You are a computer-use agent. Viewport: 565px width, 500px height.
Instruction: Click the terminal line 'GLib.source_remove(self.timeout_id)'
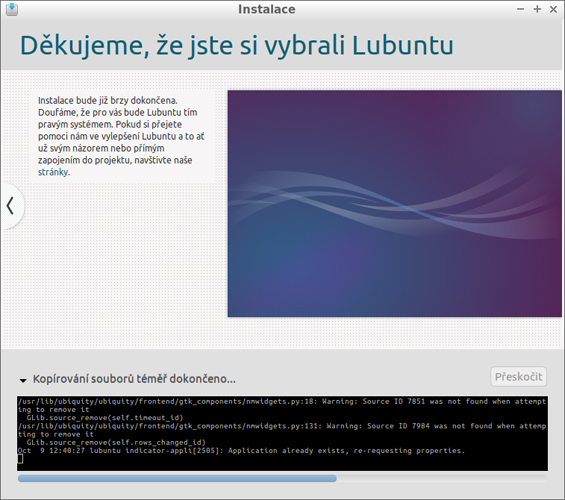coord(105,418)
